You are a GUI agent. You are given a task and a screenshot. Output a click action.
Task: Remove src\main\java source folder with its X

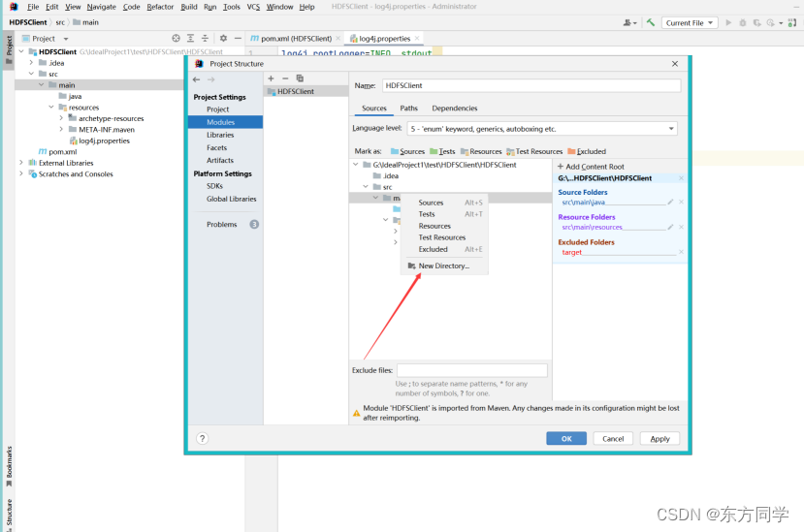tap(681, 202)
